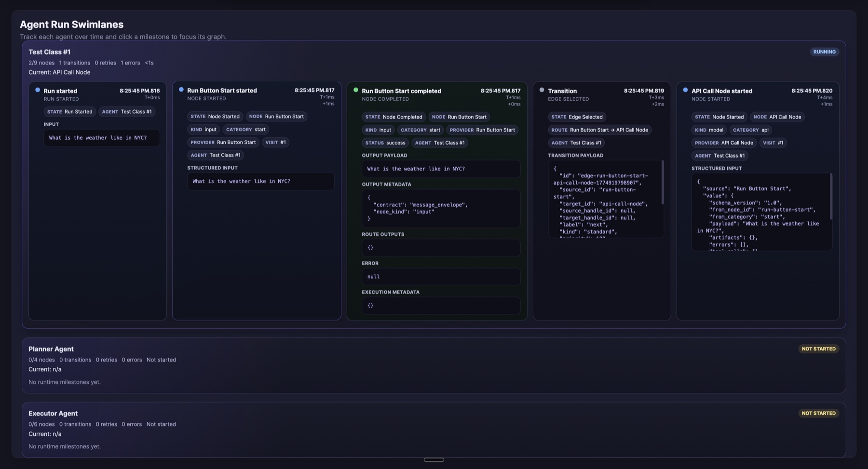Click the NODE API Call Node chip
868x469 pixels.
point(777,117)
